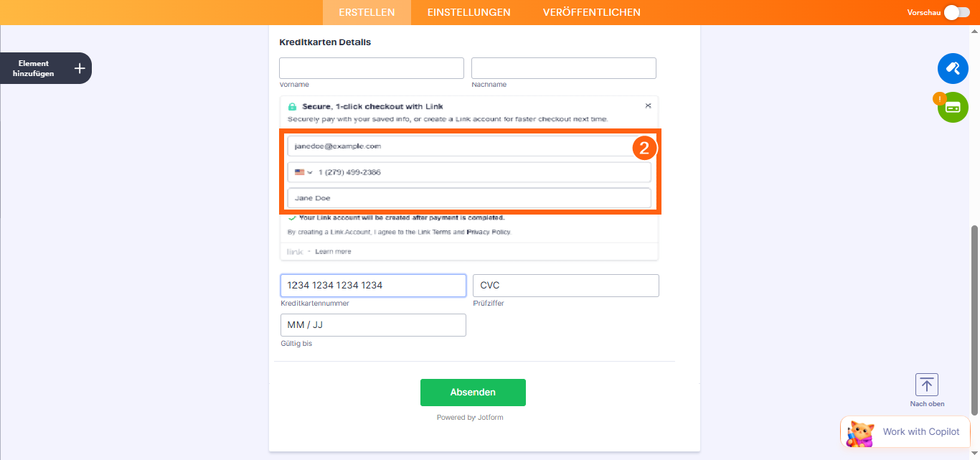Focus the Nachname input field
This screenshot has height=460, width=980.
click(x=563, y=68)
